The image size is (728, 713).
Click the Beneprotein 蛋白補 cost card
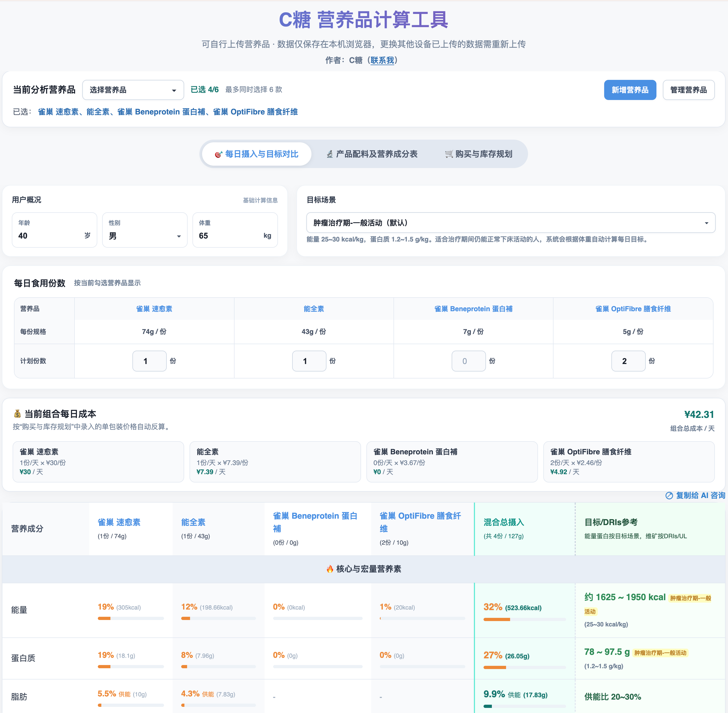coord(452,462)
